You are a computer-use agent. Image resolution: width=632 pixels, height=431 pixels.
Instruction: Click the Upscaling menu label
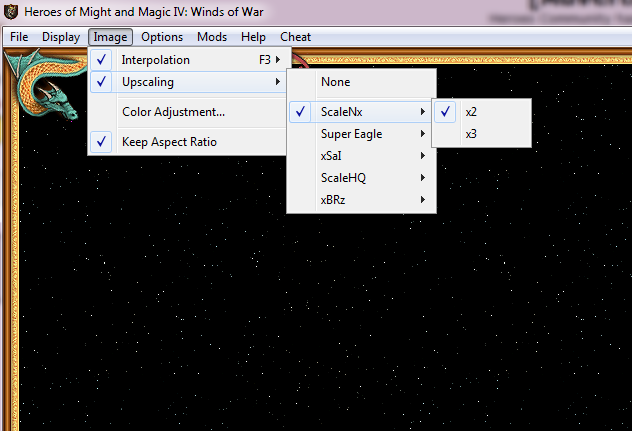148,82
